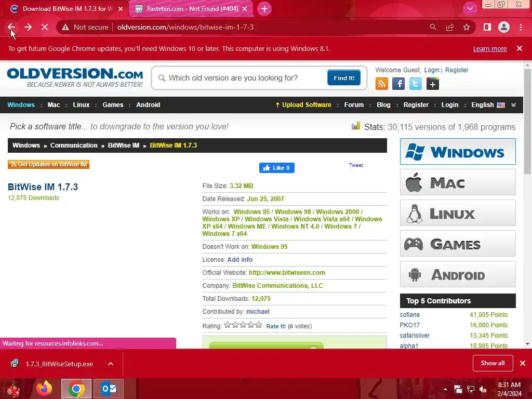
Task: Open the Android nav menu item
Action: click(148, 105)
